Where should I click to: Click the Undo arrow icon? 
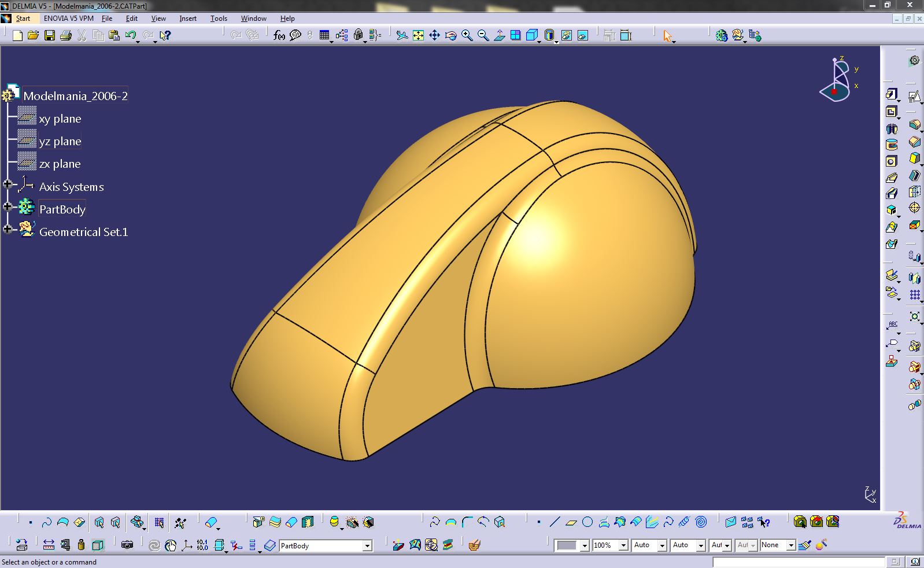(x=130, y=36)
